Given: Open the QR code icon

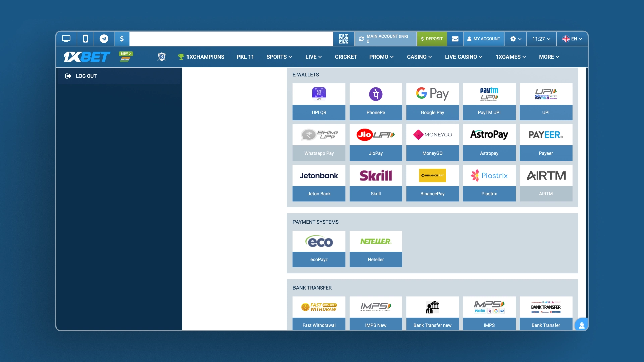Looking at the screenshot, I should [x=344, y=39].
